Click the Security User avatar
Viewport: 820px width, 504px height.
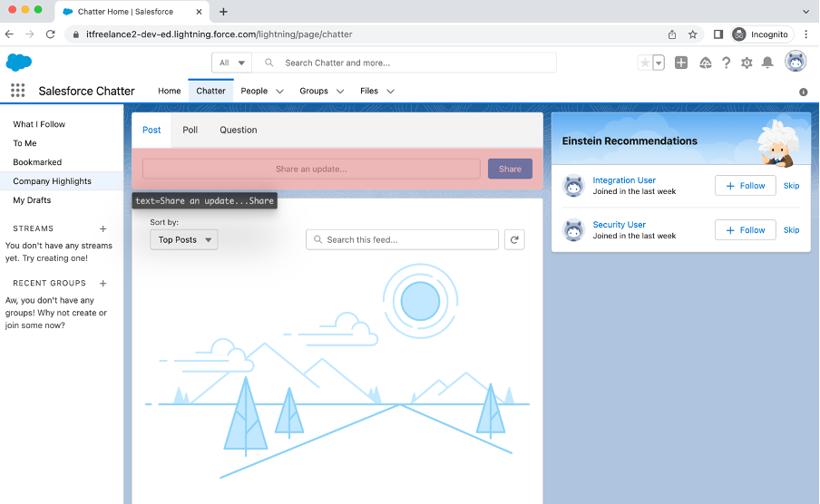point(573,230)
